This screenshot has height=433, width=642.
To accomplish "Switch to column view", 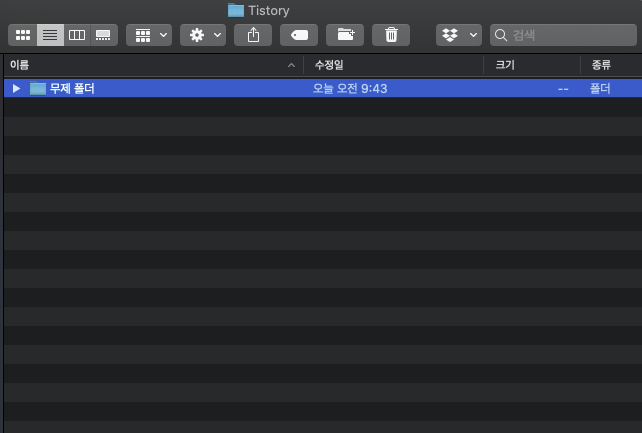I will pyautogui.click(x=77, y=35).
